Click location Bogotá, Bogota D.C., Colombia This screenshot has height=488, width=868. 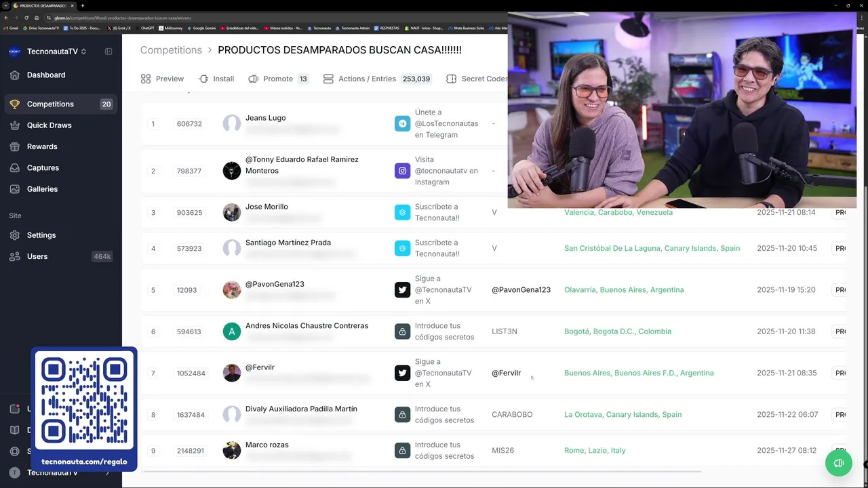618,331
